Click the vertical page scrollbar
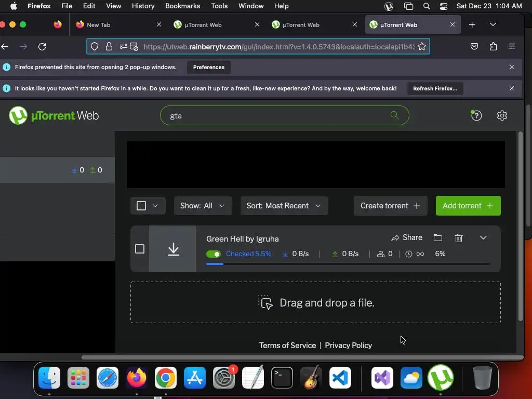532x399 pixels. [x=520, y=227]
